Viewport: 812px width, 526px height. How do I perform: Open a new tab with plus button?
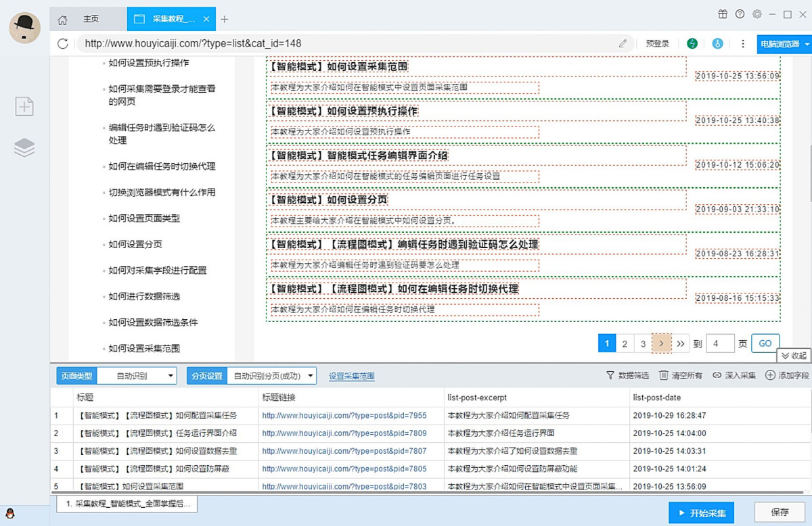(225, 19)
